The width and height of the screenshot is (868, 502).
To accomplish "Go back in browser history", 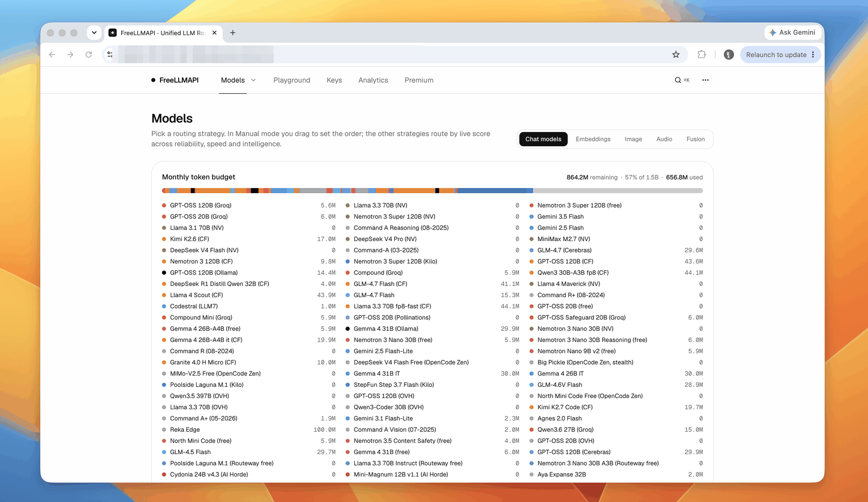I will (x=52, y=55).
